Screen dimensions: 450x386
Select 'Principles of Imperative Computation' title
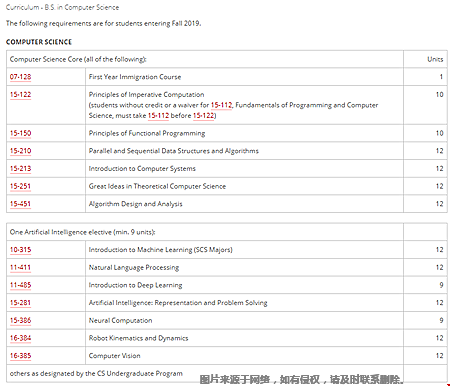[146, 95]
